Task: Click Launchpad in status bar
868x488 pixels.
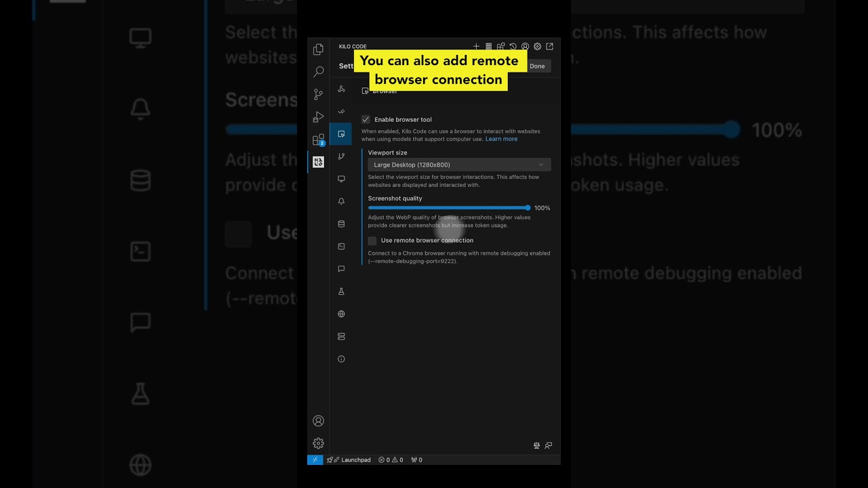Action: (x=349, y=460)
